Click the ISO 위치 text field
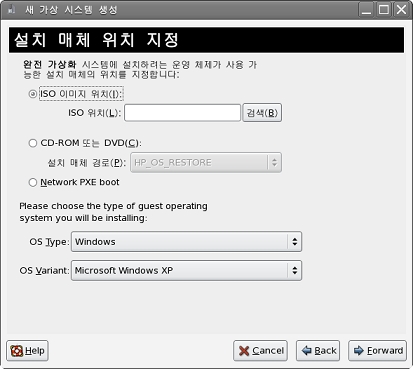Screen dimensions: 413x369 click(182, 113)
